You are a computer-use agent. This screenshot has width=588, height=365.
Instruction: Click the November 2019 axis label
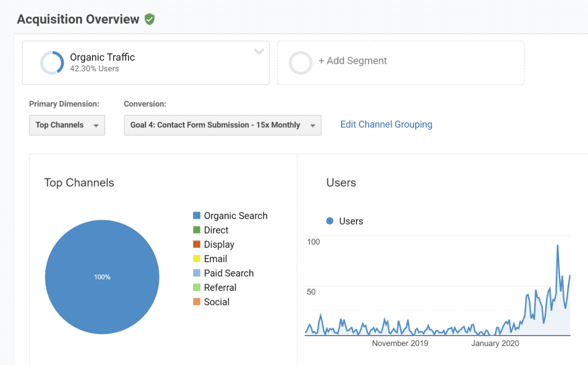pyautogui.click(x=400, y=343)
